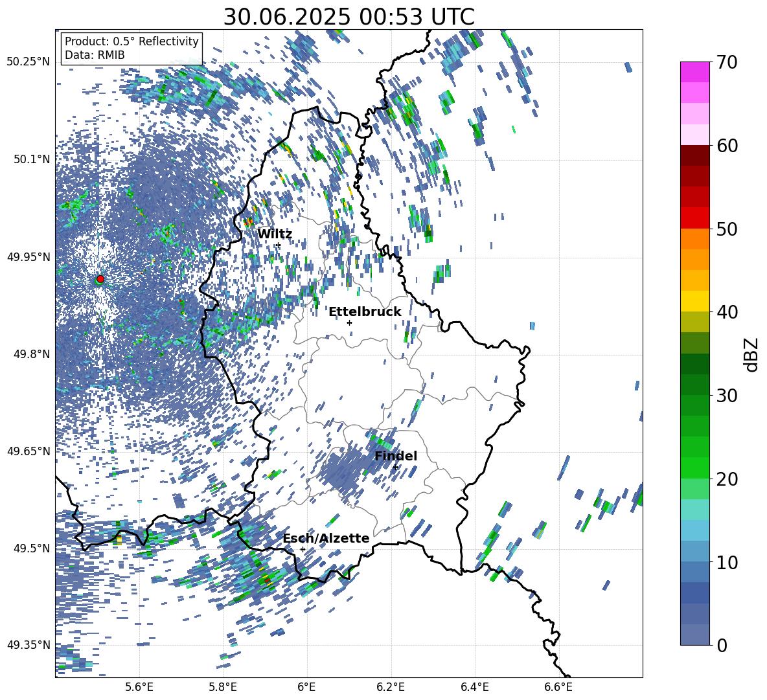The width and height of the screenshot is (767, 700).
Task: Click the Esch/Alzette location cross marker
Action: tap(303, 549)
